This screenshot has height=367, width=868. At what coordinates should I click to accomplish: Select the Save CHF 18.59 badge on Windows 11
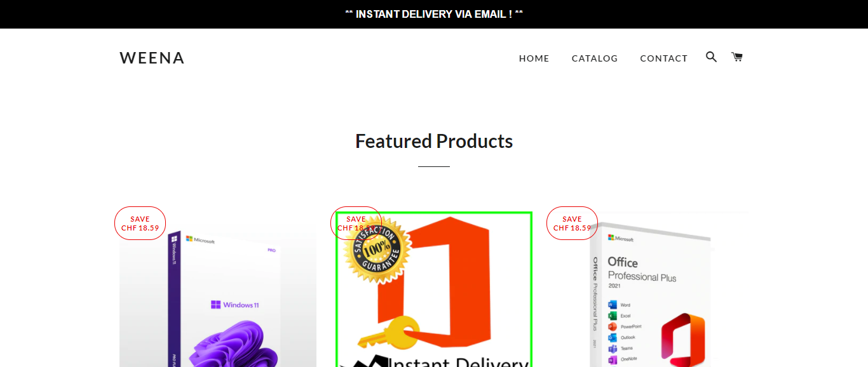pyautogui.click(x=140, y=224)
